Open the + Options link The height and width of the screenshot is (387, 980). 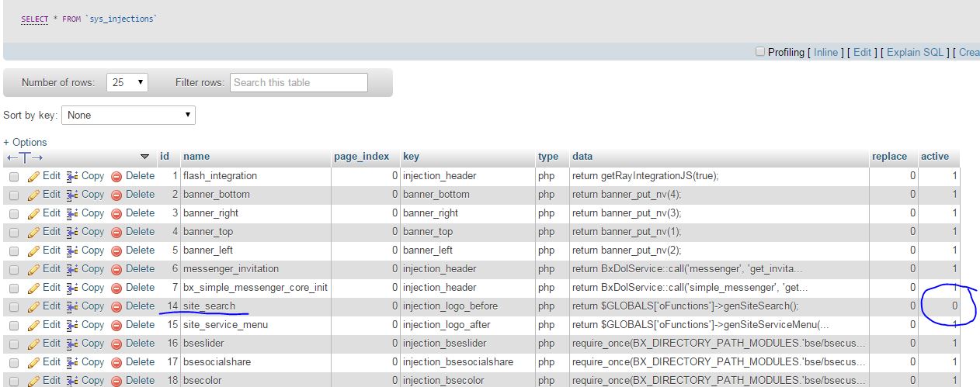25,142
